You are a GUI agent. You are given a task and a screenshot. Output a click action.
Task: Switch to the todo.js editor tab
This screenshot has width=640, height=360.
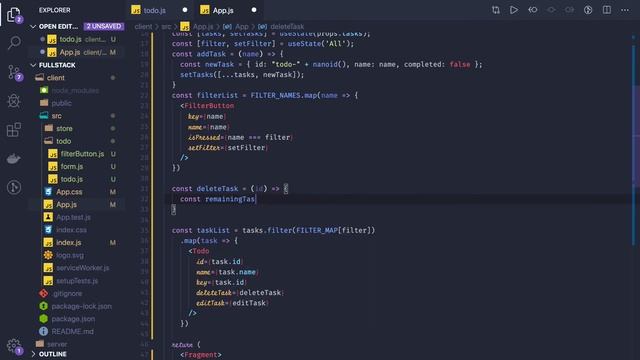[154, 10]
